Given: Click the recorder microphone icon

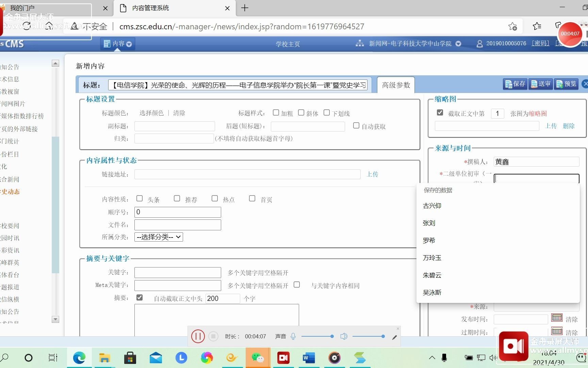Looking at the screenshot, I should tap(293, 336).
